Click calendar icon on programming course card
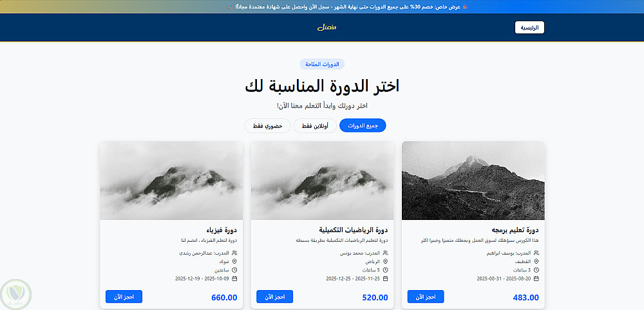Image resolution: width=644 pixels, height=310 pixels. coord(536,279)
